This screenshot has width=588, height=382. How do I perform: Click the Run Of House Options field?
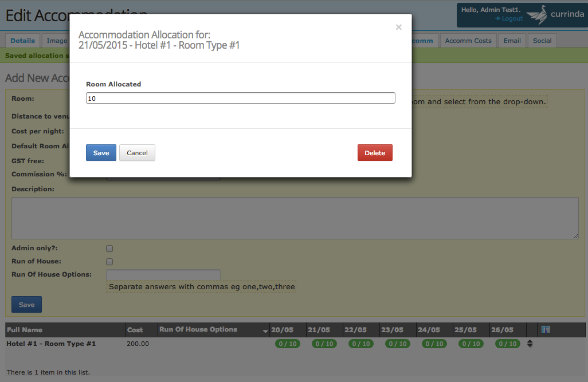point(163,274)
